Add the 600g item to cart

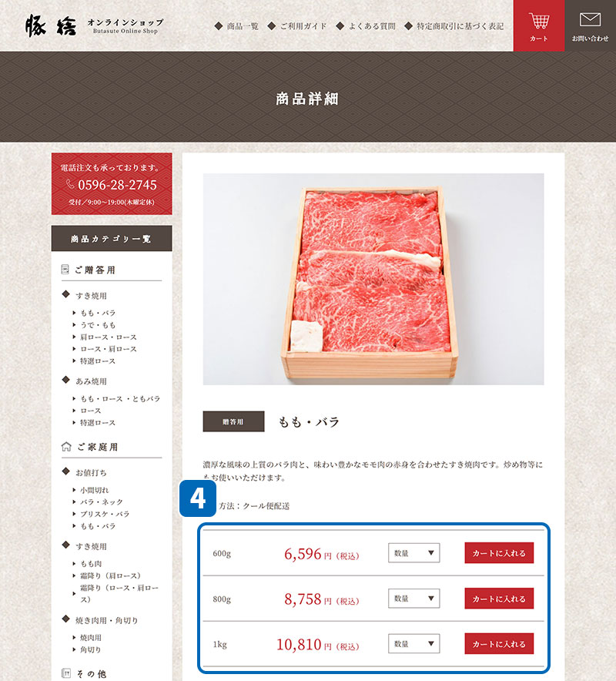pos(499,553)
